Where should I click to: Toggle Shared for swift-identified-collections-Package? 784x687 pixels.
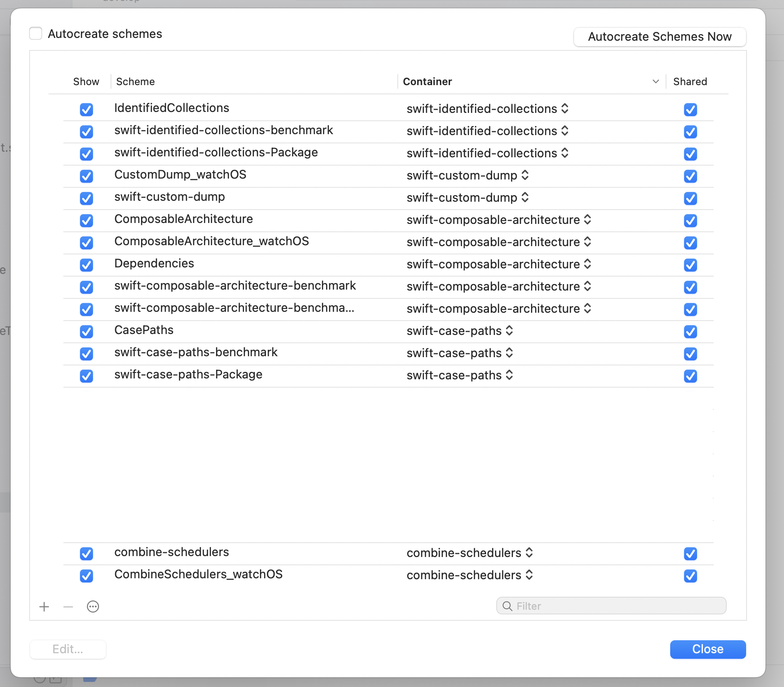[691, 154]
